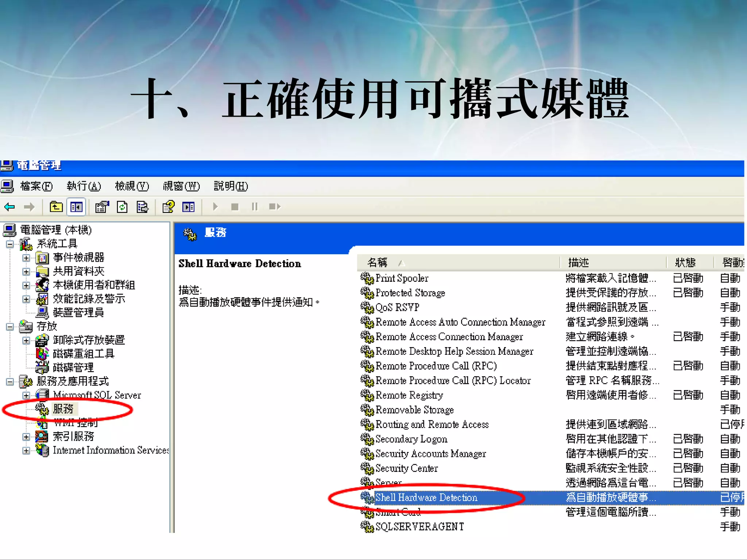This screenshot has height=560, width=747.
Task: Select the SQLSERVERAGENT service
Action: point(420,526)
